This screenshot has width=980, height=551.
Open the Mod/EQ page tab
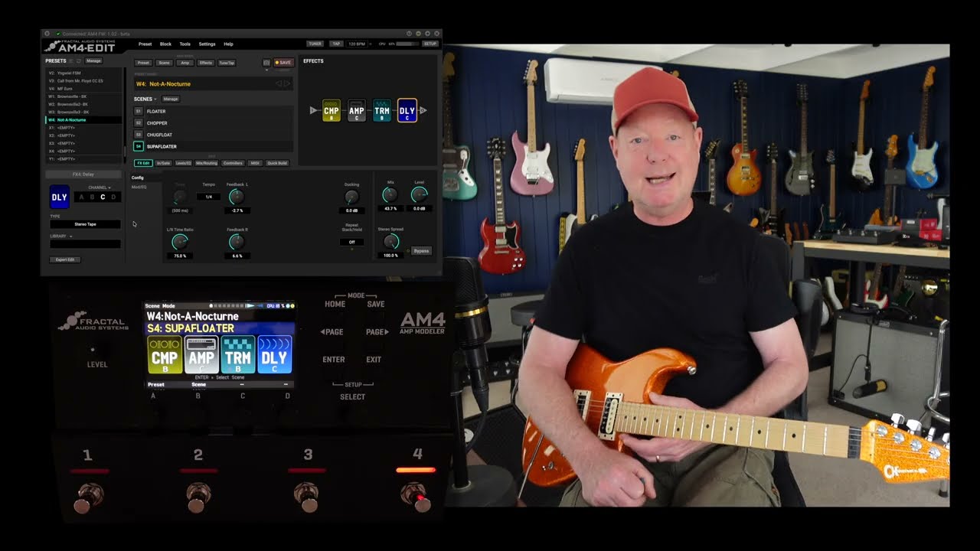[x=139, y=187]
